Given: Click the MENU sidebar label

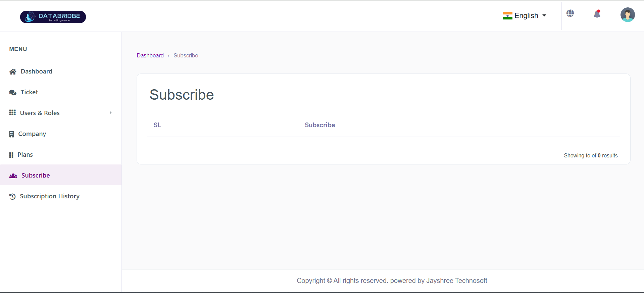Looking at the screenshot, I should 18,49.
